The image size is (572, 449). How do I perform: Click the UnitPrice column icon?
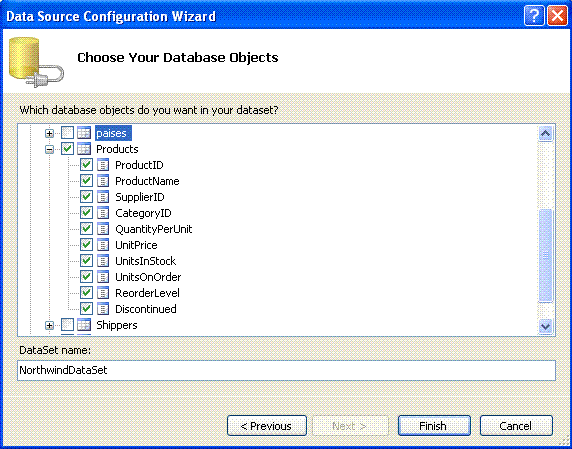(103, 245)
